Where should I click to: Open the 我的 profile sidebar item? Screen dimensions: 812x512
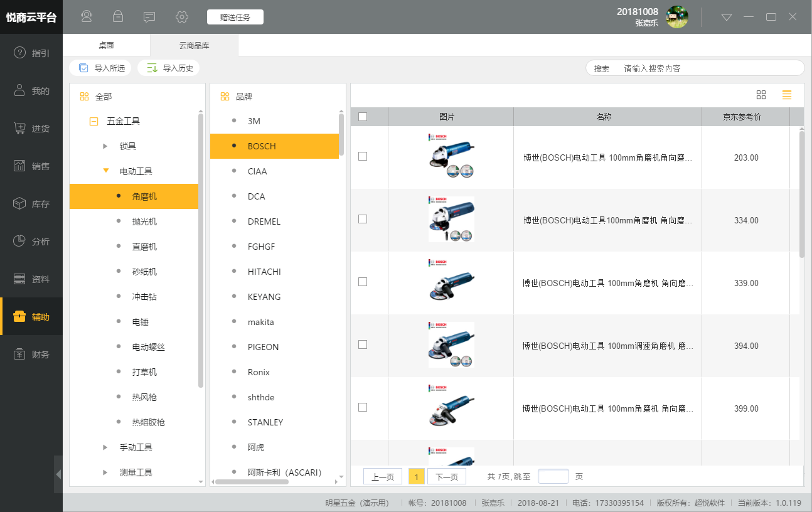click(x=31, y=90)
